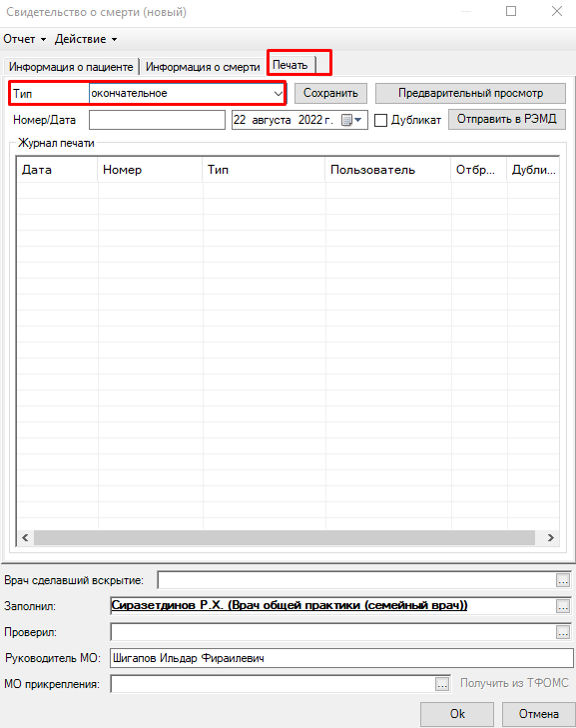Focus the Номер certificate number field
576x728 pixels.
click(157, 120)
